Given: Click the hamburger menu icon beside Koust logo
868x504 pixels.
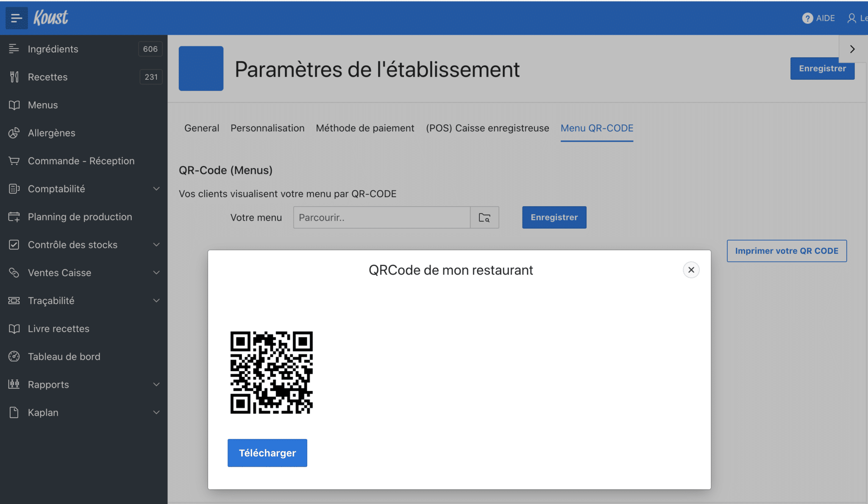Looking at the screenshot, I should 17,18.
